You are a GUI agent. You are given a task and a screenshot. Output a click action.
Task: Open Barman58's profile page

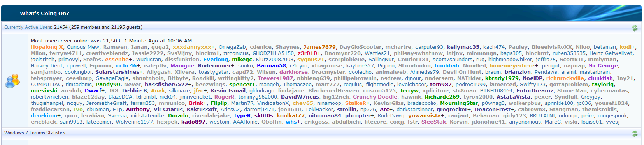(271, 66)
